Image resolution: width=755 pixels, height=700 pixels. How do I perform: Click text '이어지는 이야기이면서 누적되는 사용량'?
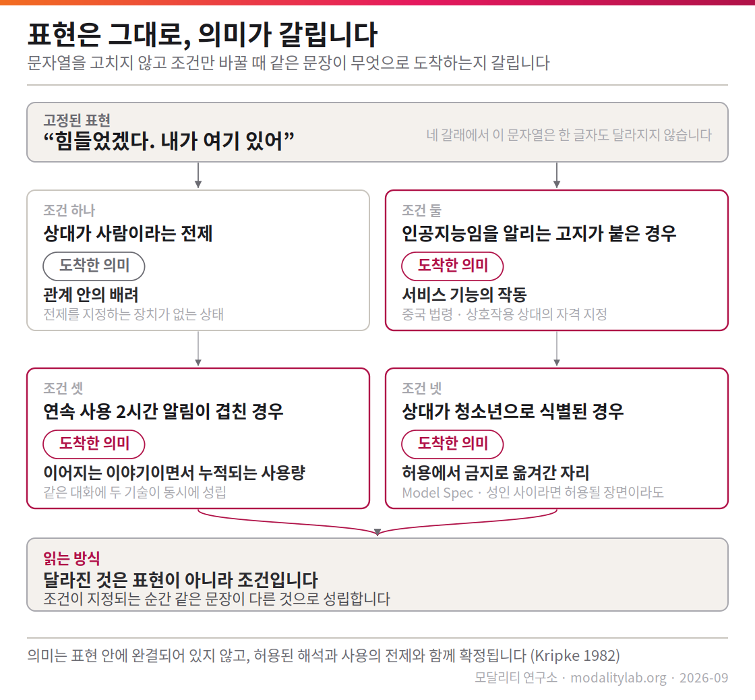click(175, 472)
